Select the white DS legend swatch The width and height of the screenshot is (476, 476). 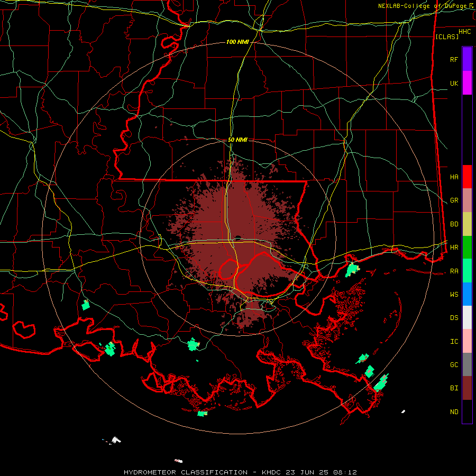click(x=467, y=317)
